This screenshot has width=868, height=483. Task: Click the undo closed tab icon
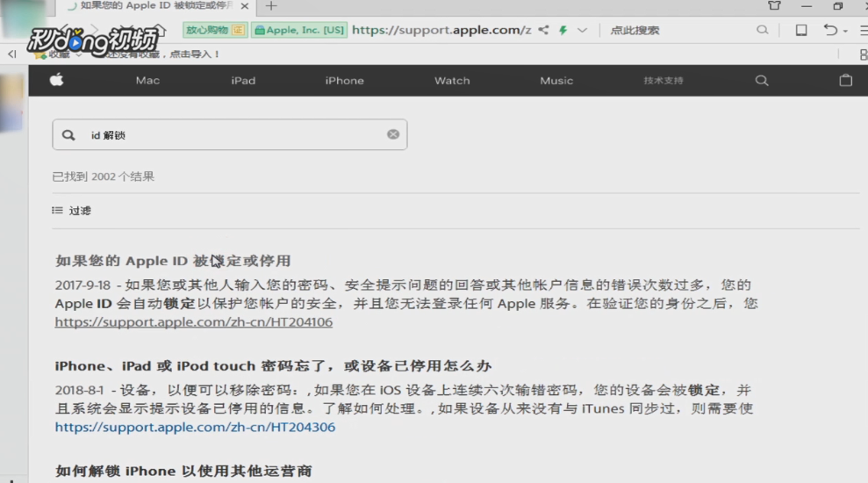tap(829, 30)
